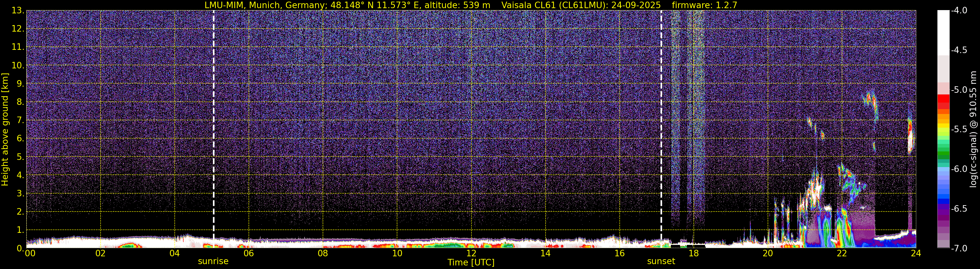This screenshot has height=269, width=980.
Task: Click the Height above ground [km] axis title
Action: coord(5,130)
